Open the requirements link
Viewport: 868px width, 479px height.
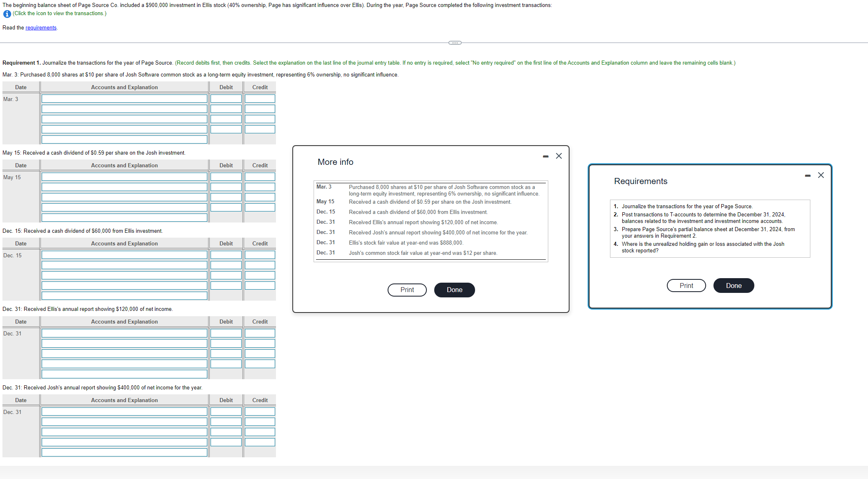pyautogui.click(x=41, y=28)
